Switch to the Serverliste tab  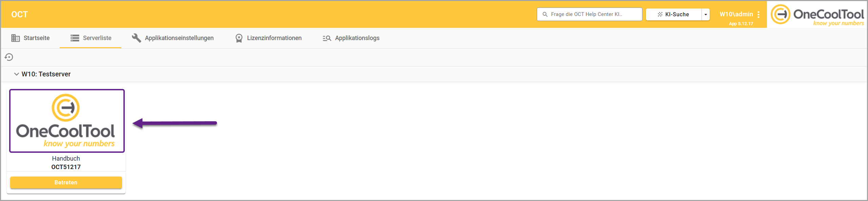click(x=91, y=38)
